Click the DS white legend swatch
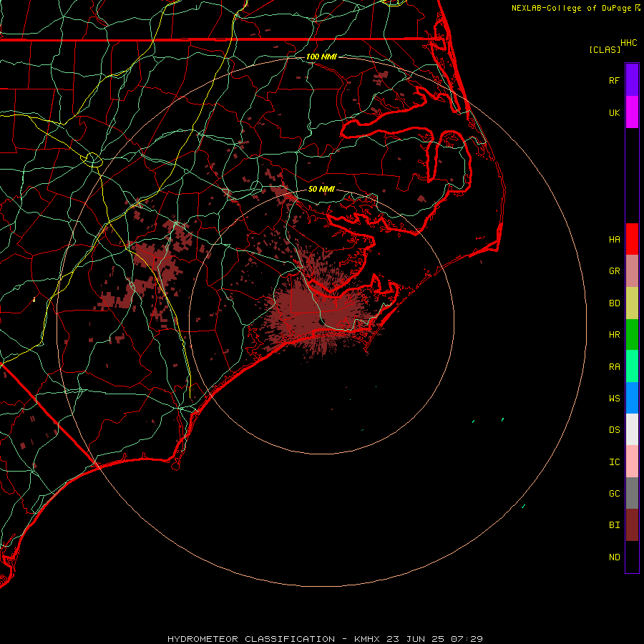The height and width of the screenshot is (644, 644). pyautogui.click(x=632, y=429)
